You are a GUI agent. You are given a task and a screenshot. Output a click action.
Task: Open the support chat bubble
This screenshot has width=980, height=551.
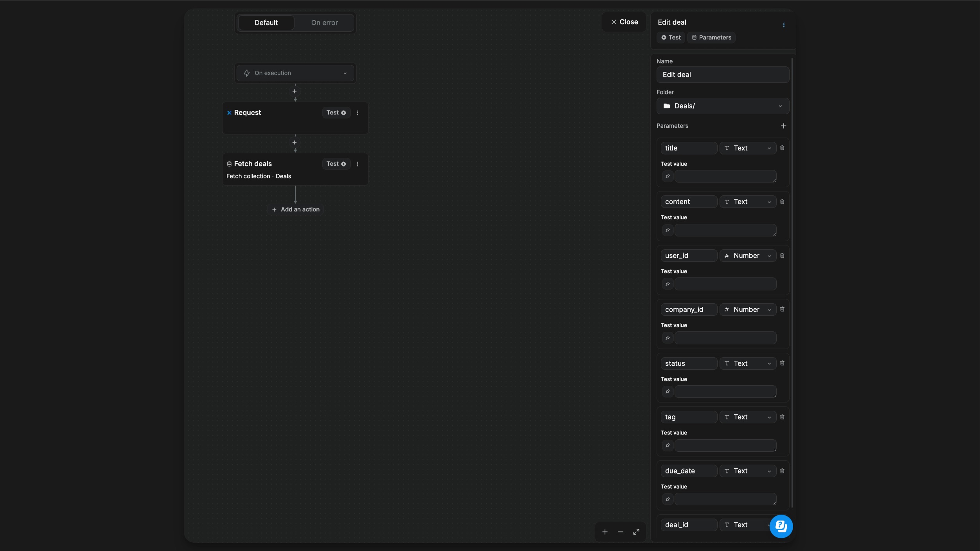pyautogui.click(x=781, y=526)
